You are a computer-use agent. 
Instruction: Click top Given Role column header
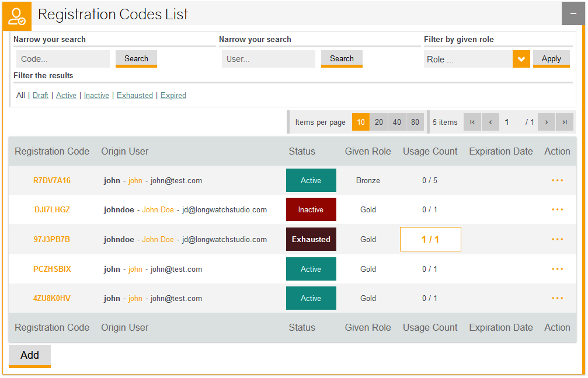(368, 151)
